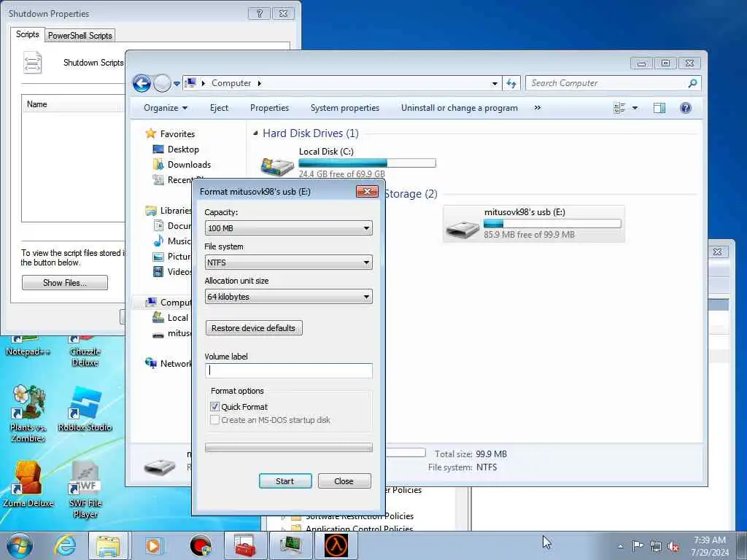The height and width of the screenshot is (560, 747).
Task: Click Show Files in Shutdown Properties
Action: [65, 283]
